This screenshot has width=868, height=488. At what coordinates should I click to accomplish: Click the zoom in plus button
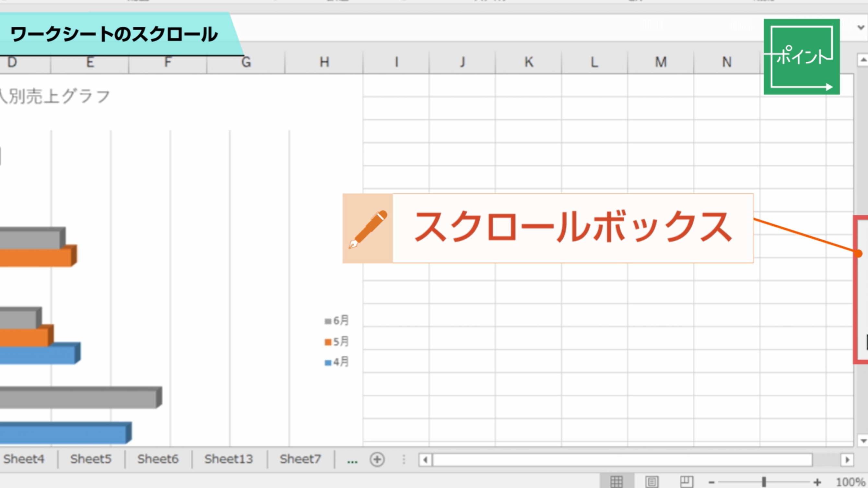[x=817, y=482]
